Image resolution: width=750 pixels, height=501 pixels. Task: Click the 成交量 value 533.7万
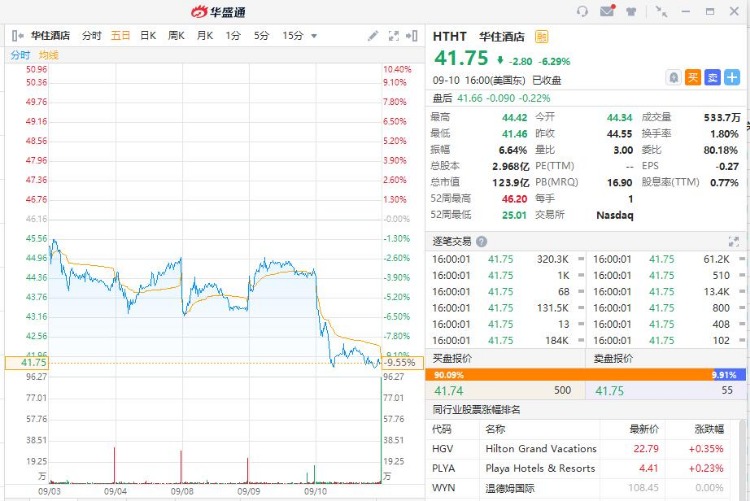coord(722,118)
